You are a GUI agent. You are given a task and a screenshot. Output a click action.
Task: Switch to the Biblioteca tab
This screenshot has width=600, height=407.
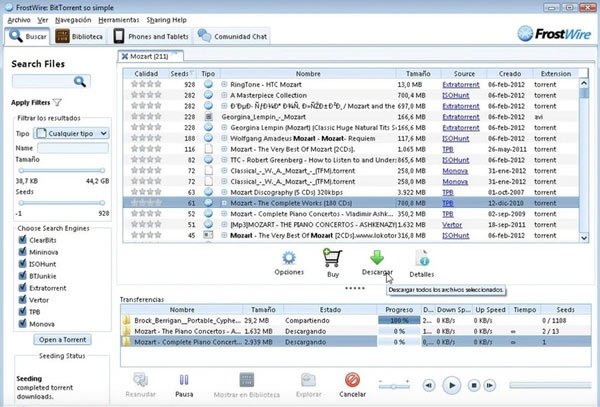[x=79, y=36]
